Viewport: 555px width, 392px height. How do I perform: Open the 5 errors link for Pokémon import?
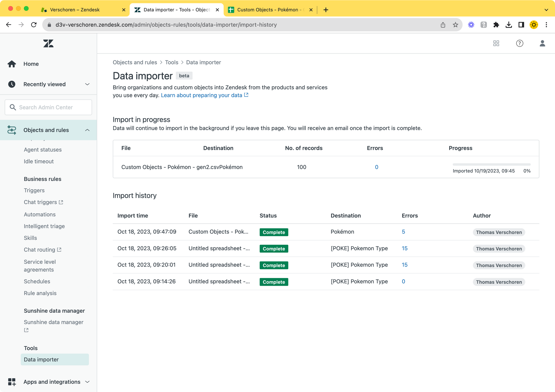coord(403,232)
